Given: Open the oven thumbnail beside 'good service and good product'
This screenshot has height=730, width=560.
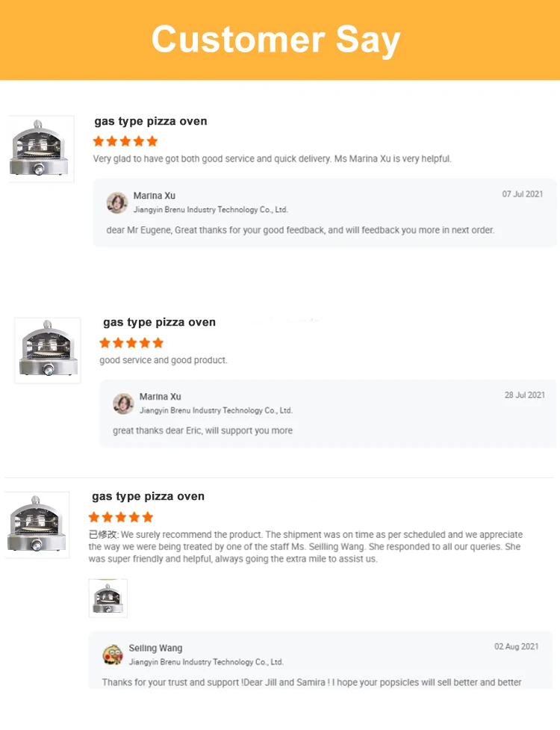Looking at the screenshot, I should point(47,350).
